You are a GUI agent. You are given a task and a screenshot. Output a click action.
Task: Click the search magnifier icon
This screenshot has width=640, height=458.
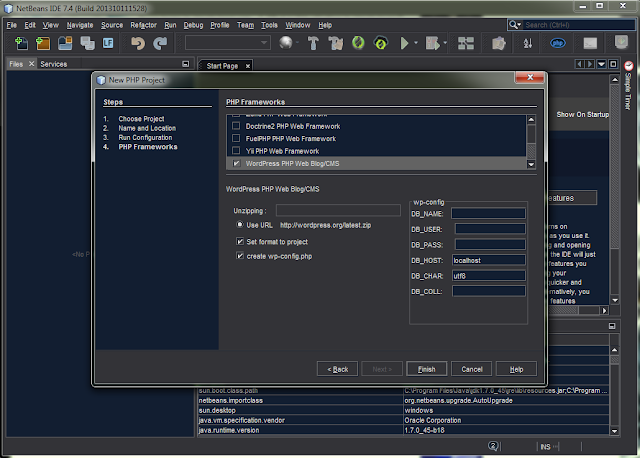coord(515,25)
